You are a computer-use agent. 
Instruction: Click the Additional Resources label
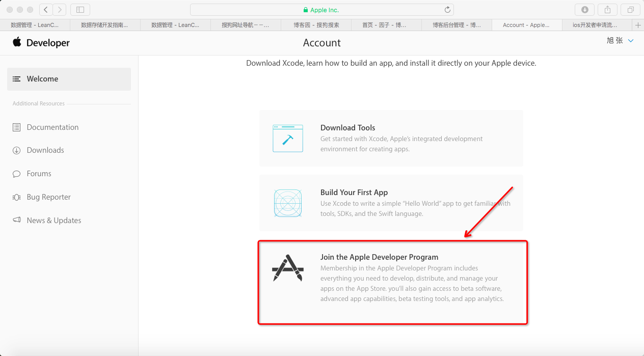pos(39,103)
